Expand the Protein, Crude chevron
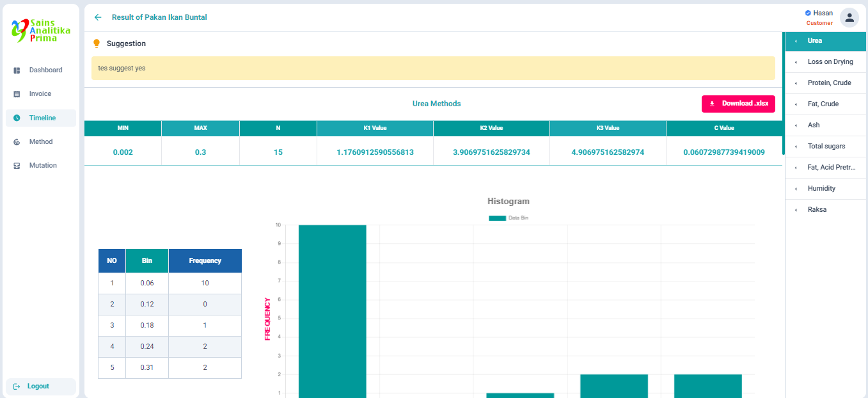Viewport: 868px width, 398px height. (796, 83)
